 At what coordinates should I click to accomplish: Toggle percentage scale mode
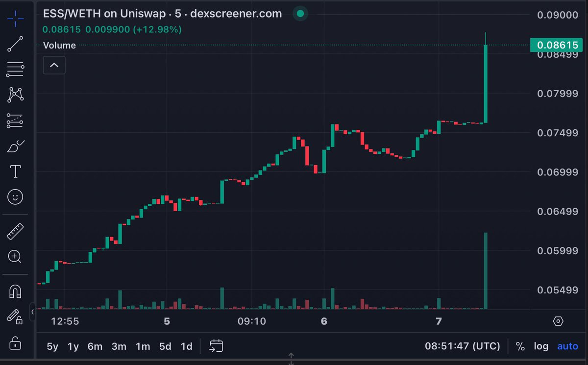coord(520,346)
